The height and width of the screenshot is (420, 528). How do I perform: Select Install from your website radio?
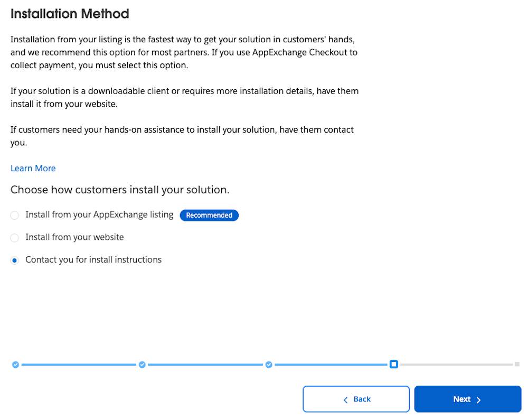pos(14,238)
